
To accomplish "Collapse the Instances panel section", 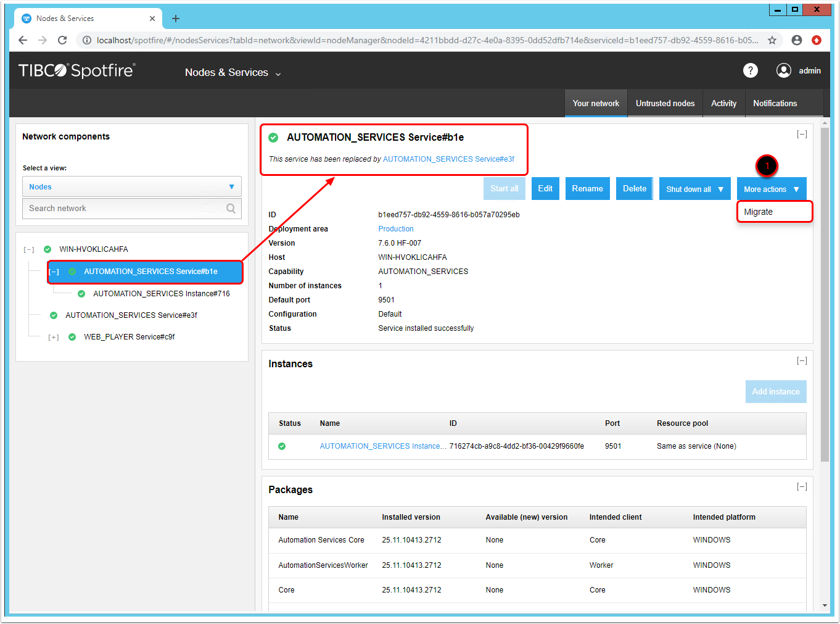I will pyautogui.click(x=801, y=361).
